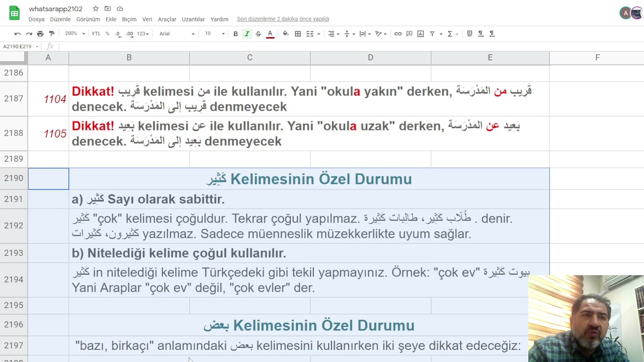Open the text color picker
Viewport: 644px width, 362px height.
(270, 34)
